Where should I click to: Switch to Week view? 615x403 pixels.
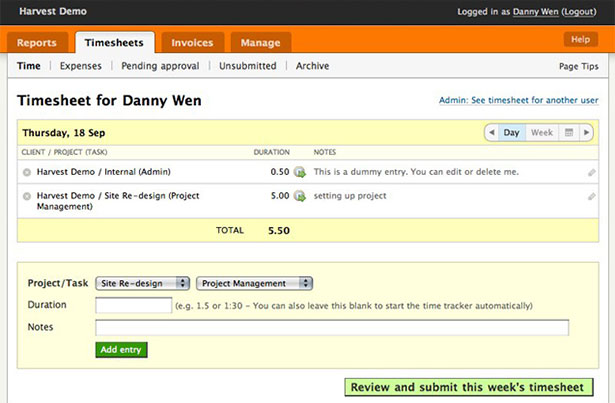tap(542, 133)
